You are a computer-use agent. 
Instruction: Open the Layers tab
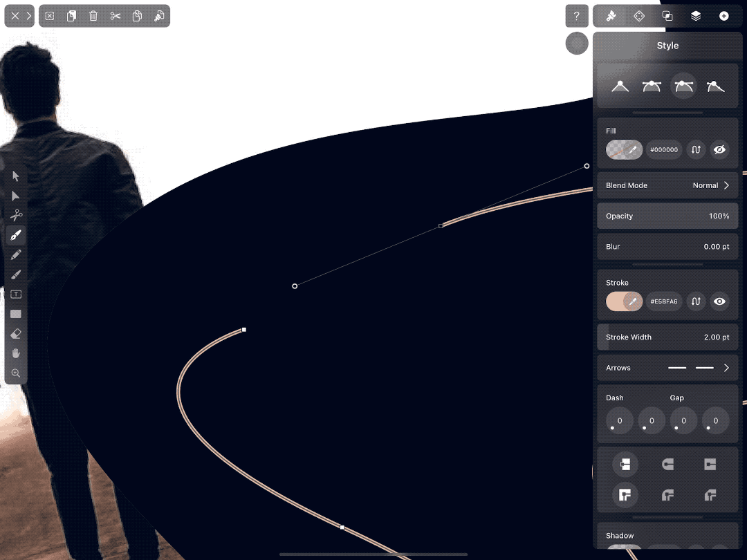coord(696,16)
